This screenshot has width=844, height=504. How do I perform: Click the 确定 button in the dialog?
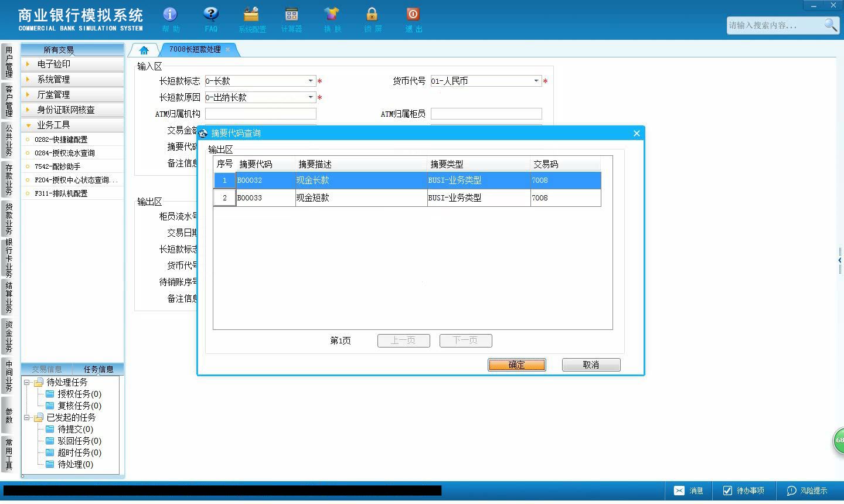coord(517,365)
